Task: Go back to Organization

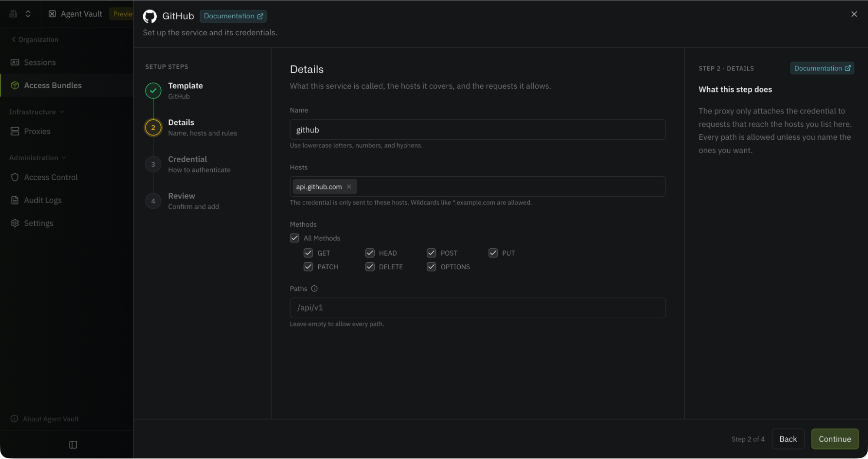Action: coord(35,40)
